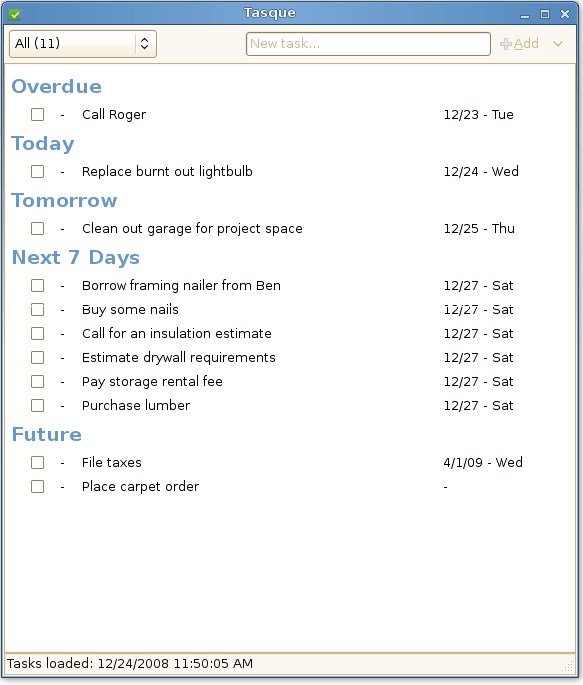
Task: Tick the Purchase lumber checkbox
Action: [x=38, y=405]
